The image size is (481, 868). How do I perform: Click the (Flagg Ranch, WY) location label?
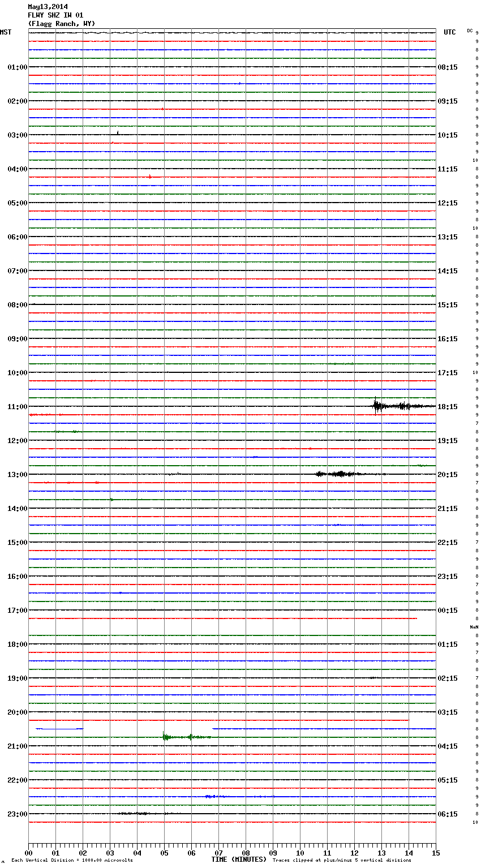(62, 24)
